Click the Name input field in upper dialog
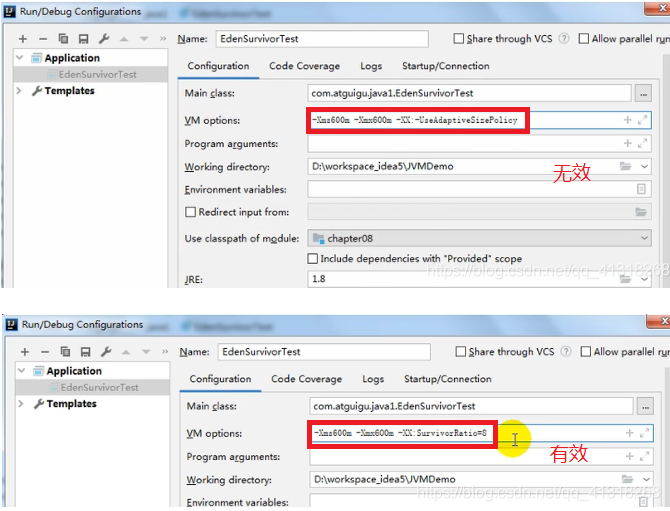 (x=322, y=38)
